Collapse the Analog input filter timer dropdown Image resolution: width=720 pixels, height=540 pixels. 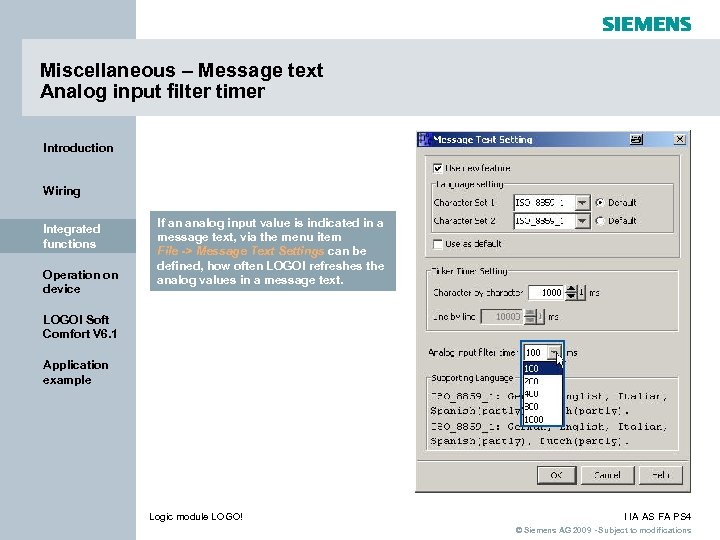click(555, 353)
